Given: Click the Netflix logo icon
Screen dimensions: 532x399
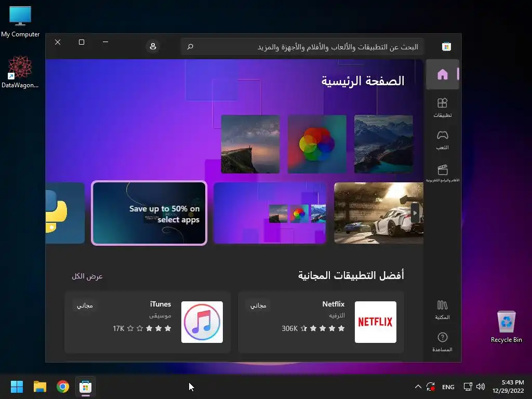Looking at the screenshot, I should 376,322.
